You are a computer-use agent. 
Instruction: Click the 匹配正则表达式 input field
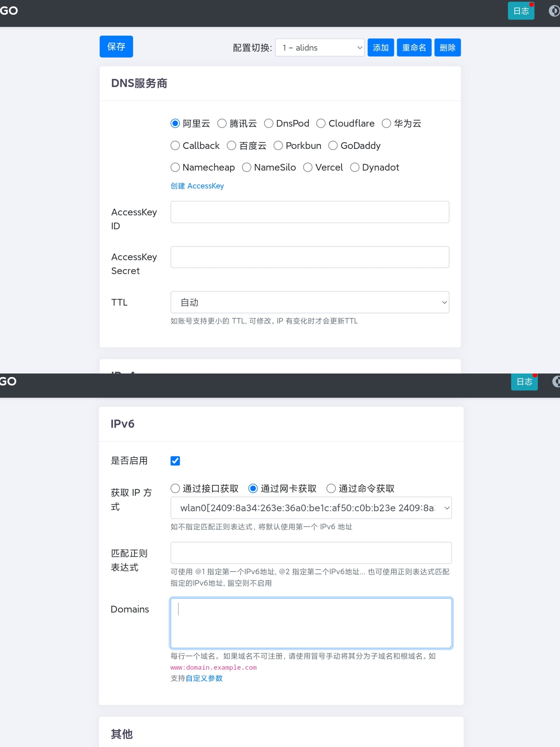click(311, 553)
